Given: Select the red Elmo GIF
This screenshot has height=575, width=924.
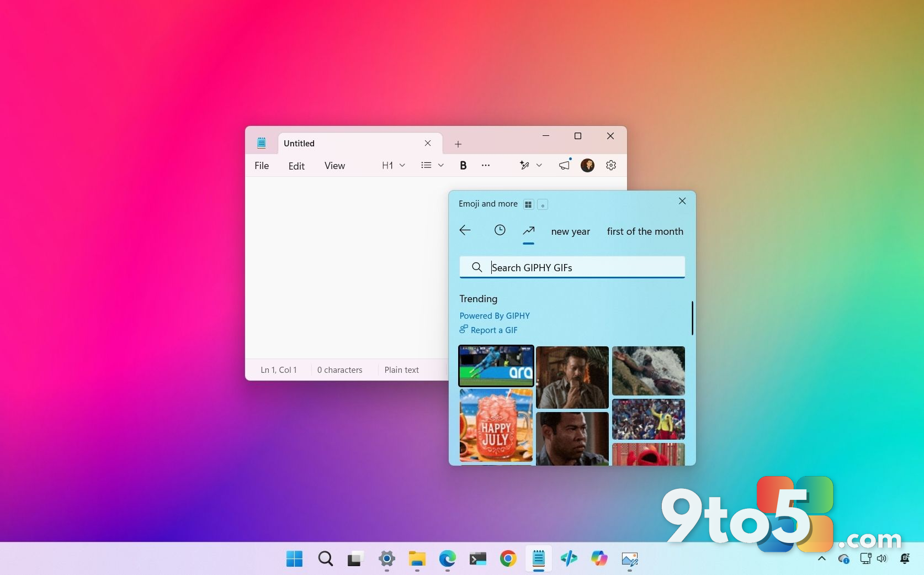Looking at the screenshot, I should [649, 454].
